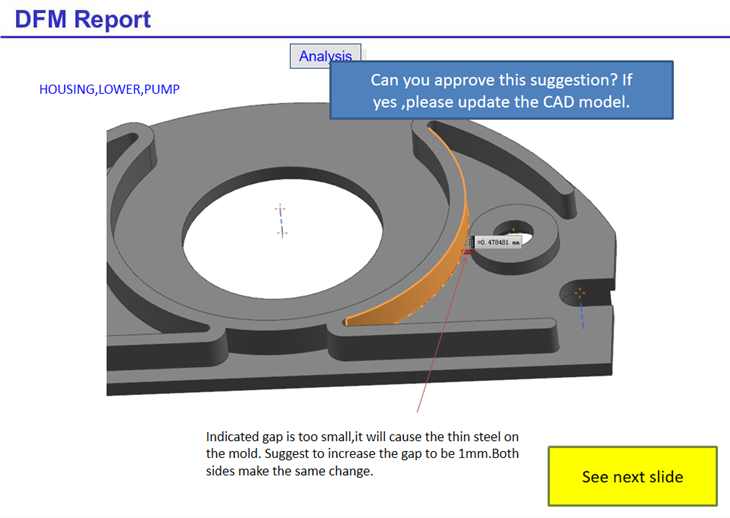Viewport: 730px width, 518px height.
Task: Select the gap suggestion note text
Action: pyautogui.click(x=362, y=454)
